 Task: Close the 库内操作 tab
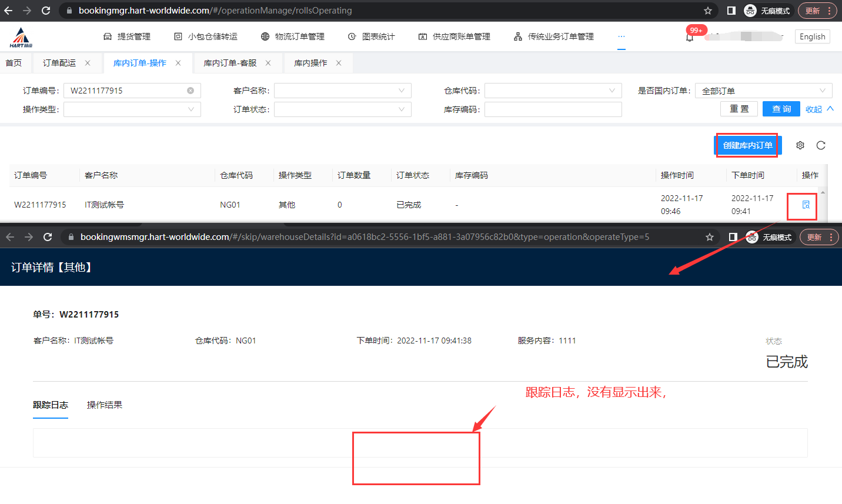point(339,63)
